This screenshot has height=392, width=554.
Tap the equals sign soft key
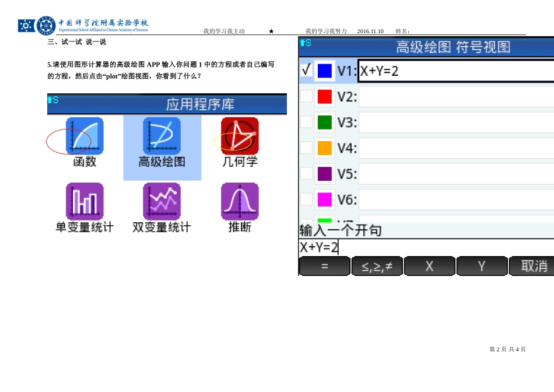(325, 266)
